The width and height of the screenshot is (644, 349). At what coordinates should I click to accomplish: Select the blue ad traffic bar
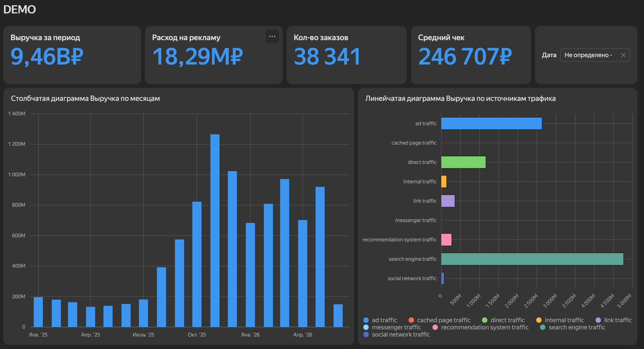(492, 123)
